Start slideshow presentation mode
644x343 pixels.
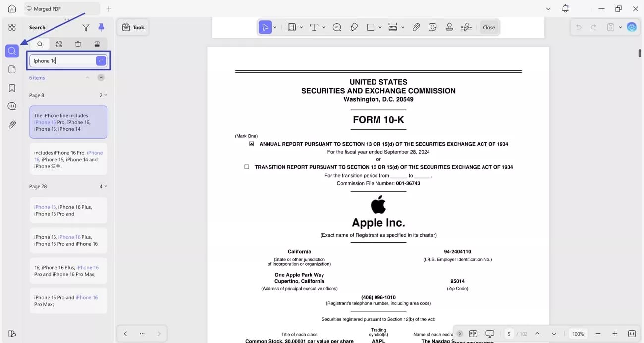(x=490, y=334)
